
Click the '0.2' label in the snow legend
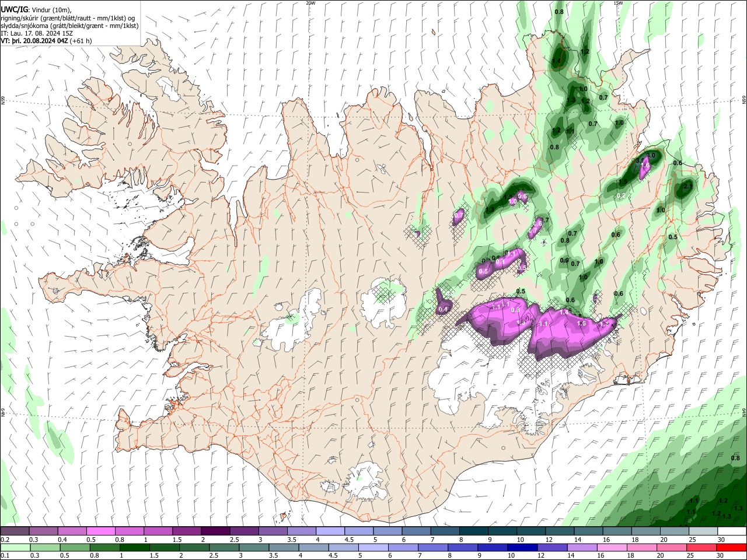[4, 540]
